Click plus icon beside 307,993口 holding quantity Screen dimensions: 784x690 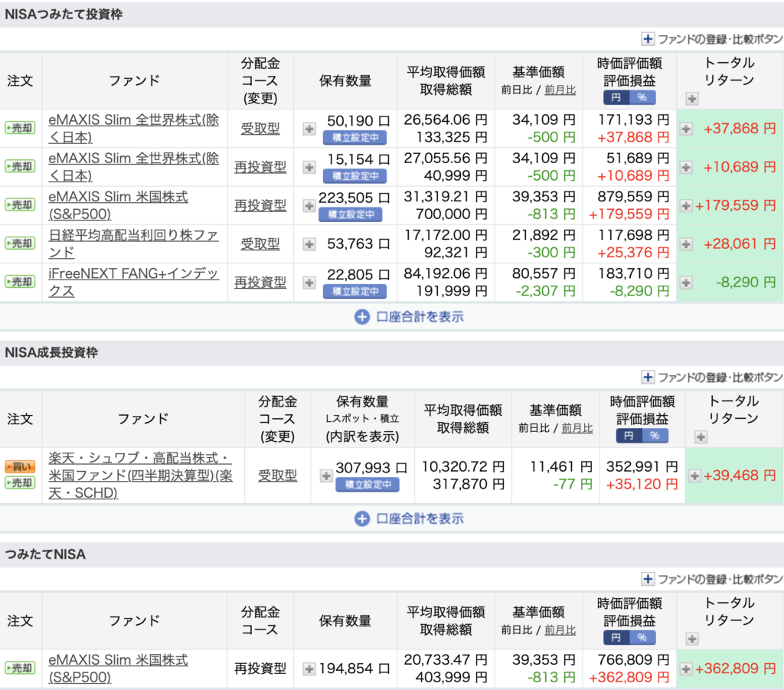point(325,476)
